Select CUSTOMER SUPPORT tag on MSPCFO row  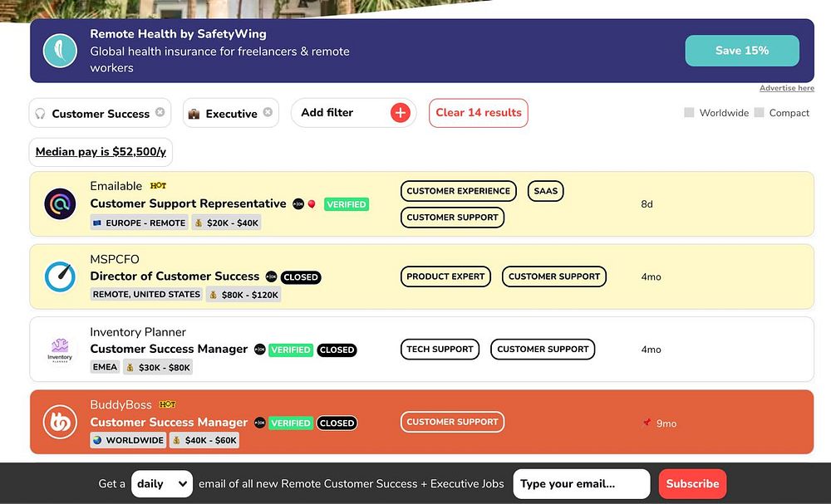554,276
